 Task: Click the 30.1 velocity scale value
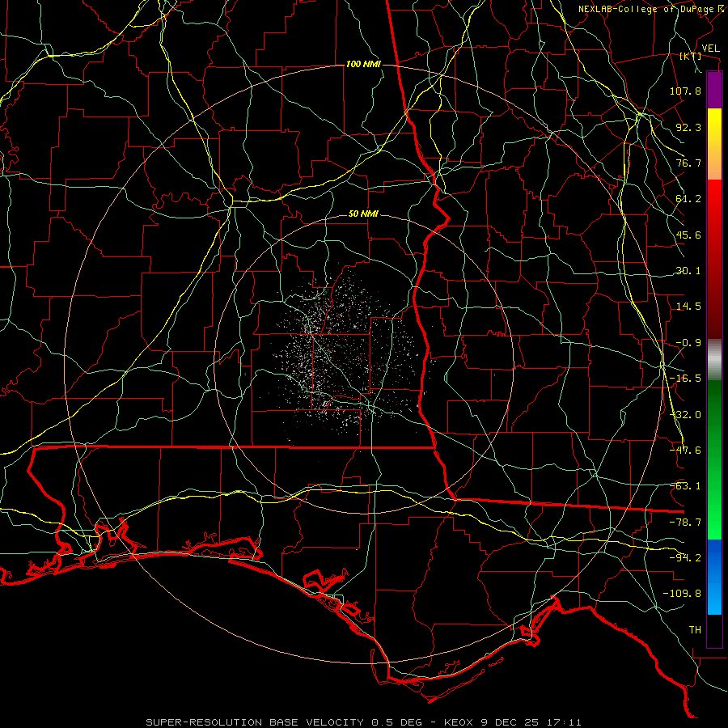point(688,271)
